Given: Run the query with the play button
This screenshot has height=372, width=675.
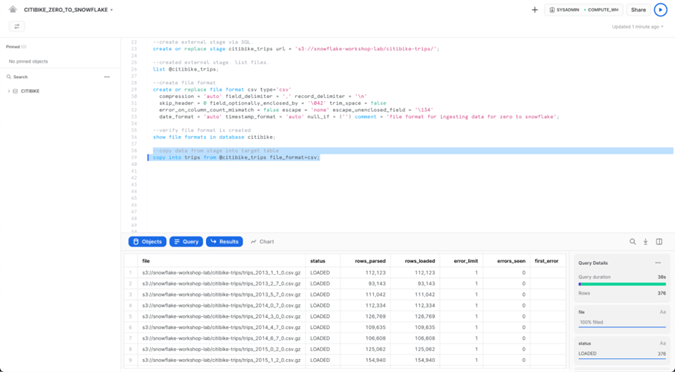Looking at the screenshot, I should click(x=660, y=9).
